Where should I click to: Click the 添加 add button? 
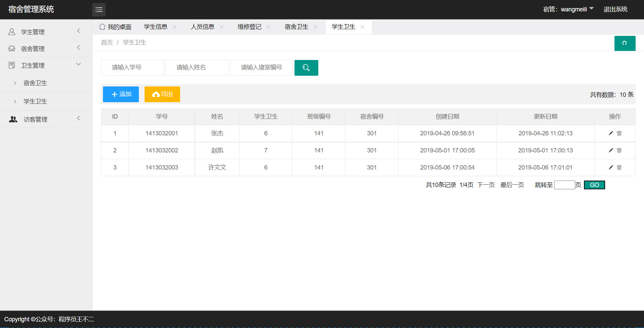tap(120, 94)
